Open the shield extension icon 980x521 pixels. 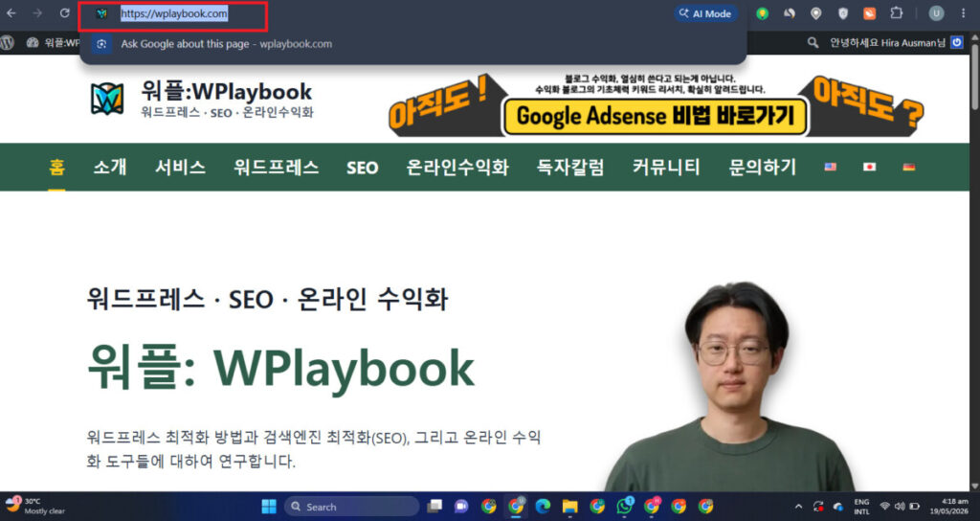842,13
